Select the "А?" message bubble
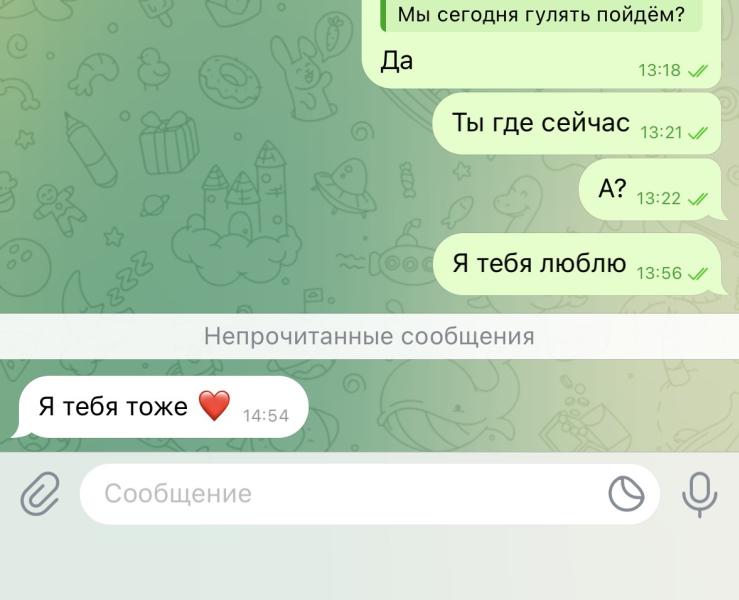The height and width of the screenshot is (600, 739). [x=652, y=189]
